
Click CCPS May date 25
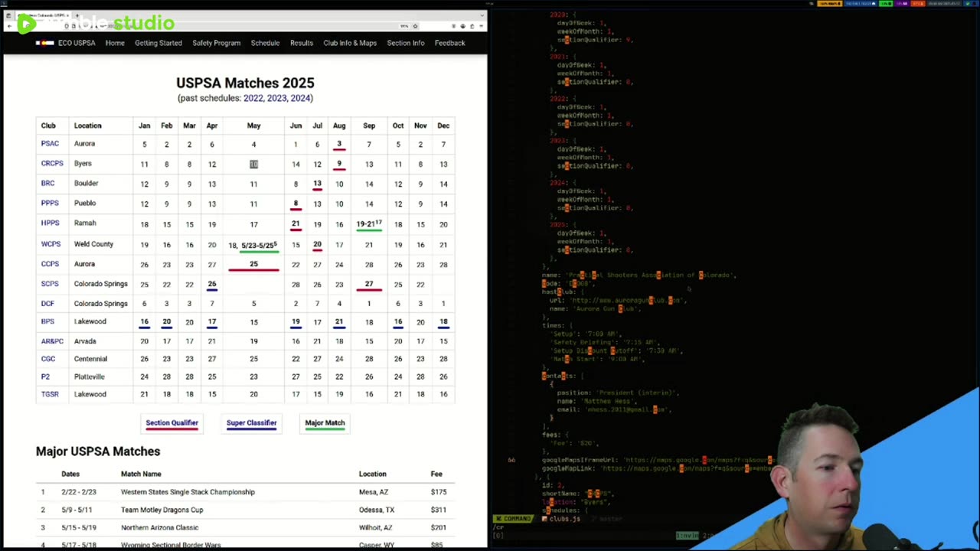pyautogui.click(x=253, y=264)
